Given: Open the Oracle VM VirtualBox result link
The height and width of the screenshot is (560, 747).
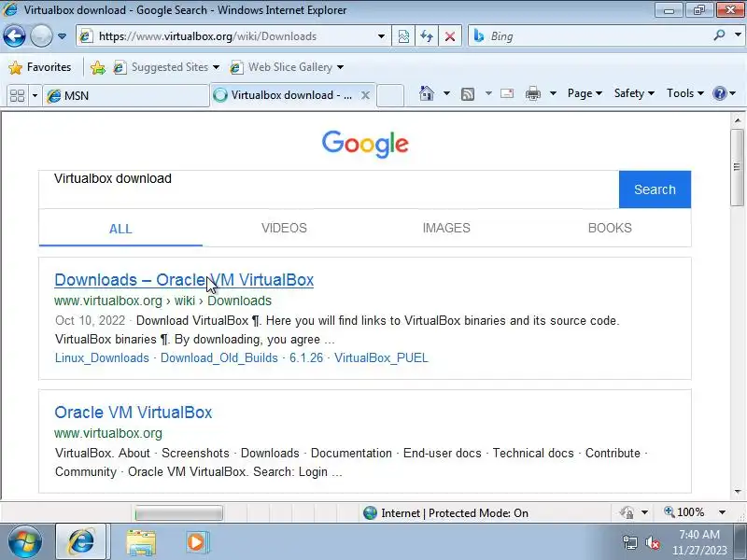Looking at the screenshot, I should pos(134,413).
